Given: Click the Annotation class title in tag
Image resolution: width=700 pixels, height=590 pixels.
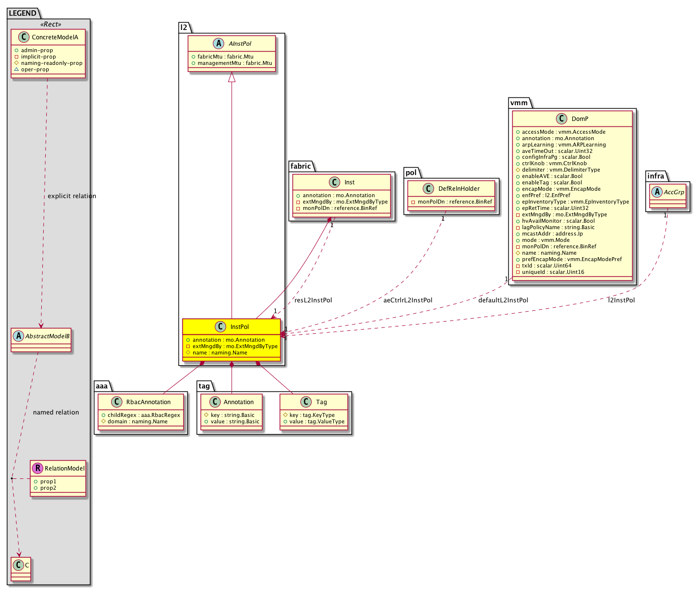Looking at the screenshot, I should pyautogui.click(x=238, y=402).
